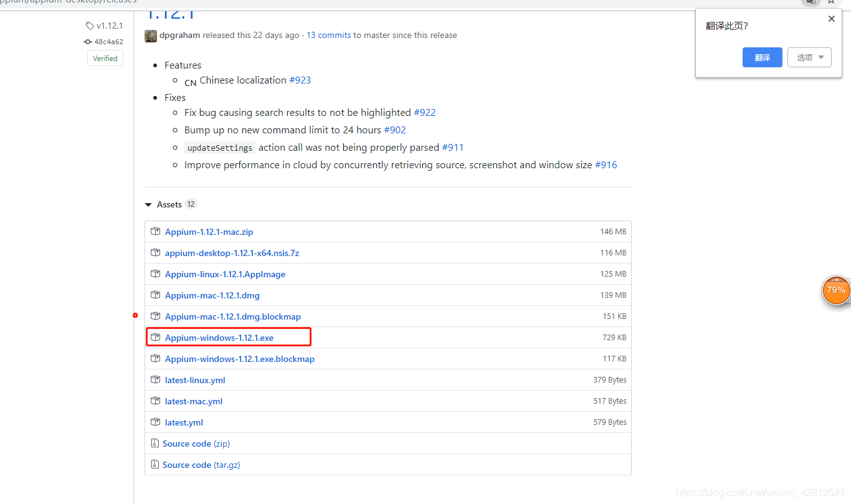Screen dimensions: 851x504
Task: View the 13 commits since release
Action: (x=328, y=35)
